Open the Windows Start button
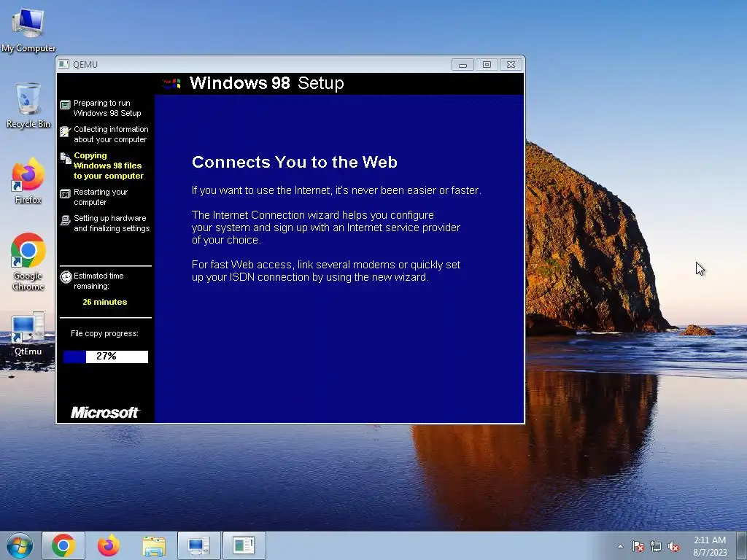Image resolution: width=747 pixels, height=560 pixels. coord(20,545)
